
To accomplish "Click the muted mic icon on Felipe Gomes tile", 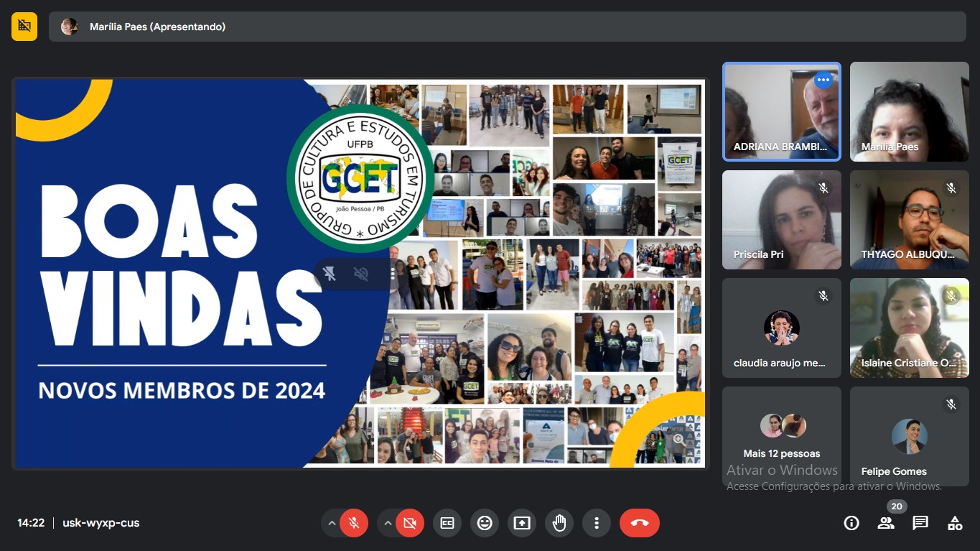I will point(951,404).
